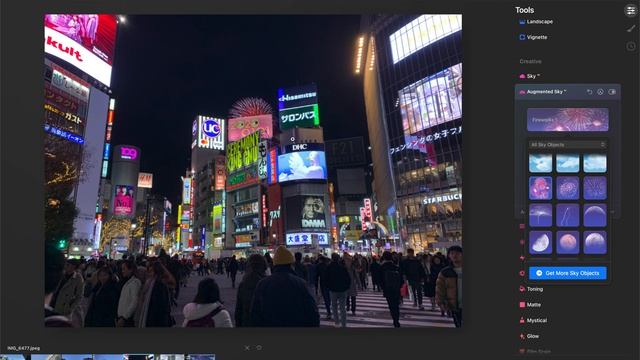Expand the Glow tool
The height and width of the screenshot is (360, 640).
(x=533, y=336)
